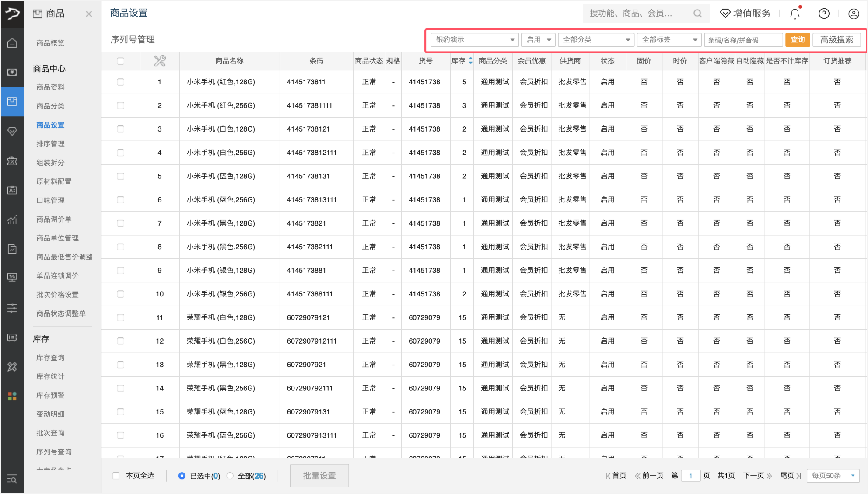Open the user account profile icon
This screenshot has height=494, width=868.
click(853, 14)
